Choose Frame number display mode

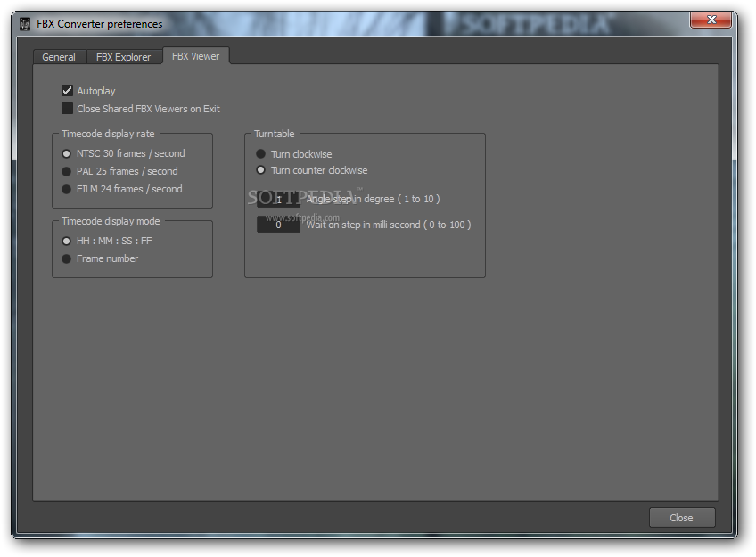tap(67, 258)
